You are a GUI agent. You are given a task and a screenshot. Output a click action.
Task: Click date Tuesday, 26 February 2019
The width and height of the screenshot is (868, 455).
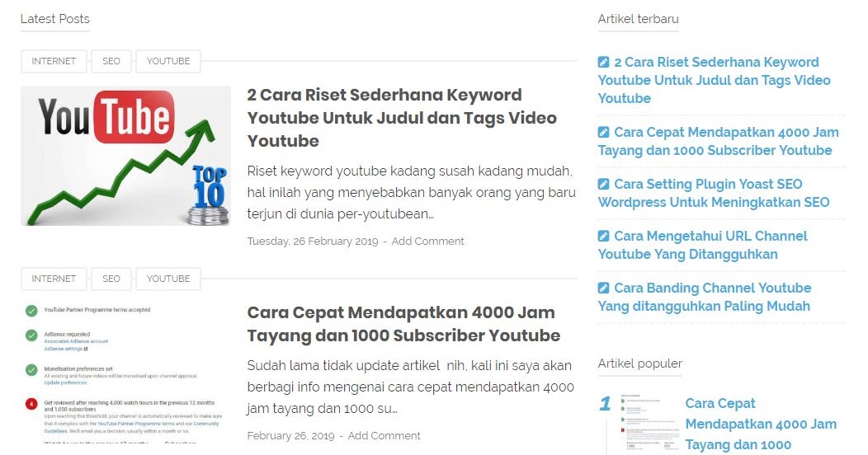click(x=312, y=241)
